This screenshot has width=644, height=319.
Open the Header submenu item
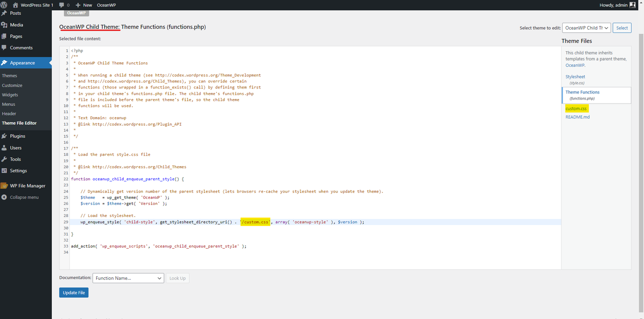click(9, 114)
